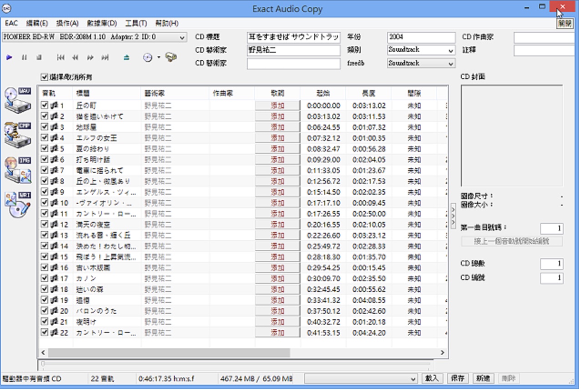Click the right arrow of horizontal scrollbar
Viewport: 581px width, 392px height.
click(x=442, y=353)
